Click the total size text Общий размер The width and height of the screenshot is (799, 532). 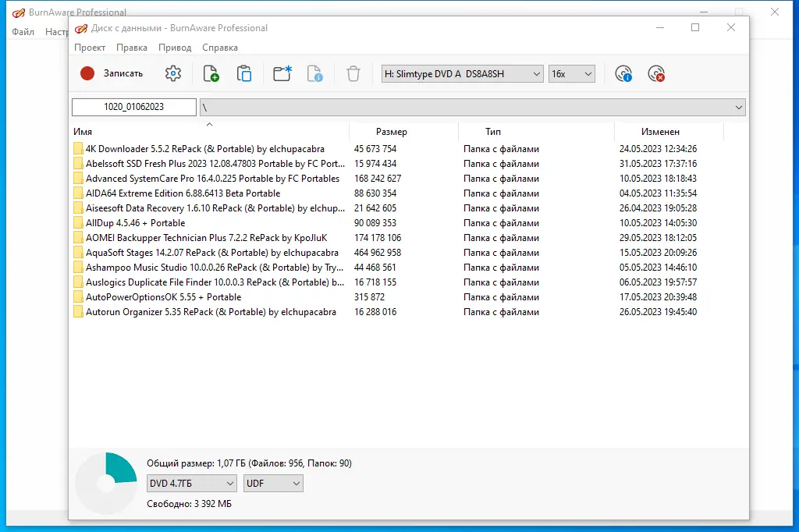coord(249,463)
